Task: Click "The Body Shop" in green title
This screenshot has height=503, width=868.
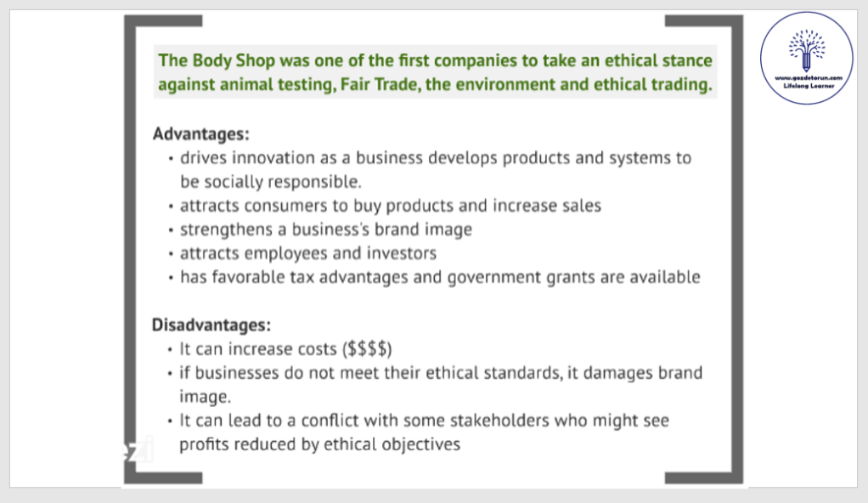Action: (x=206, y=61)
